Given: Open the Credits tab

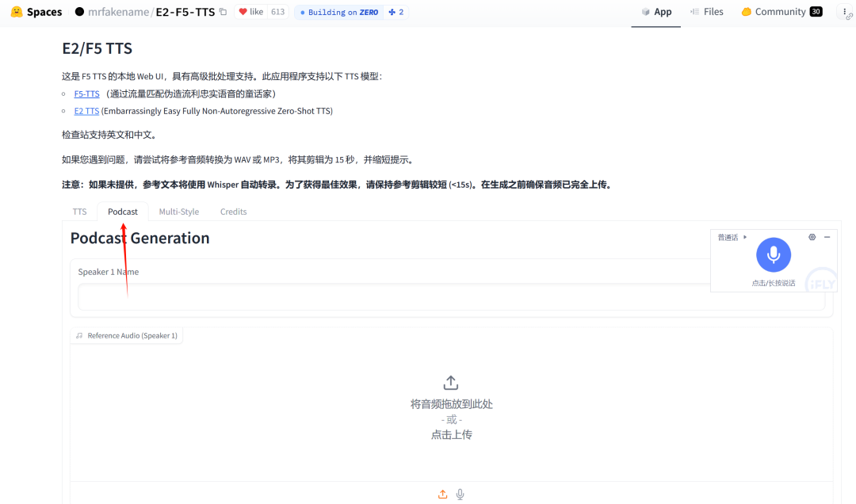Looking at the screenshot, I should 233,212.
